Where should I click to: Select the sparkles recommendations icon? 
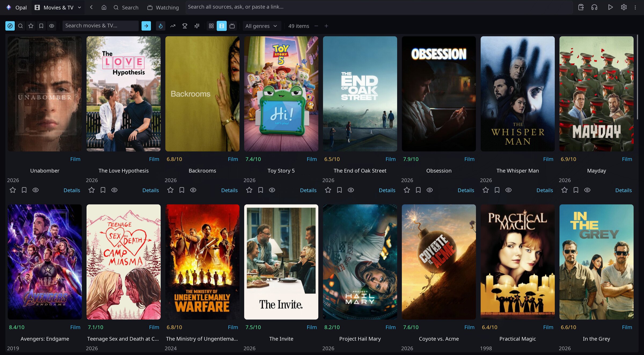point(197,26)
